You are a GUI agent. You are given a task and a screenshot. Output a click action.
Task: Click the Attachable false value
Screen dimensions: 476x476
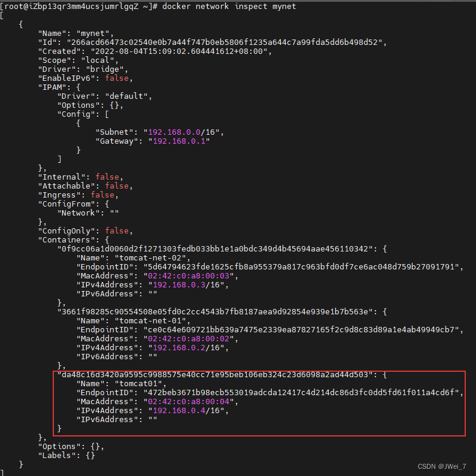tap(117, 186)
